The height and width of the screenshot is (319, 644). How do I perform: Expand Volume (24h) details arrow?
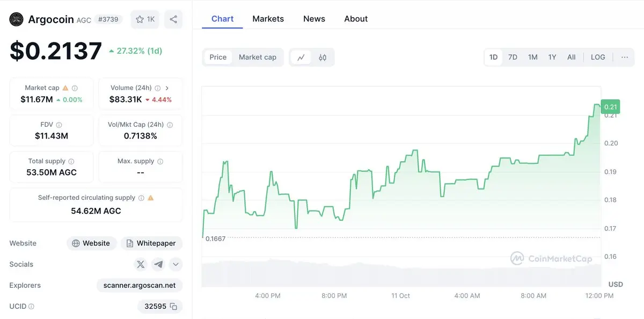click(167, 88)
